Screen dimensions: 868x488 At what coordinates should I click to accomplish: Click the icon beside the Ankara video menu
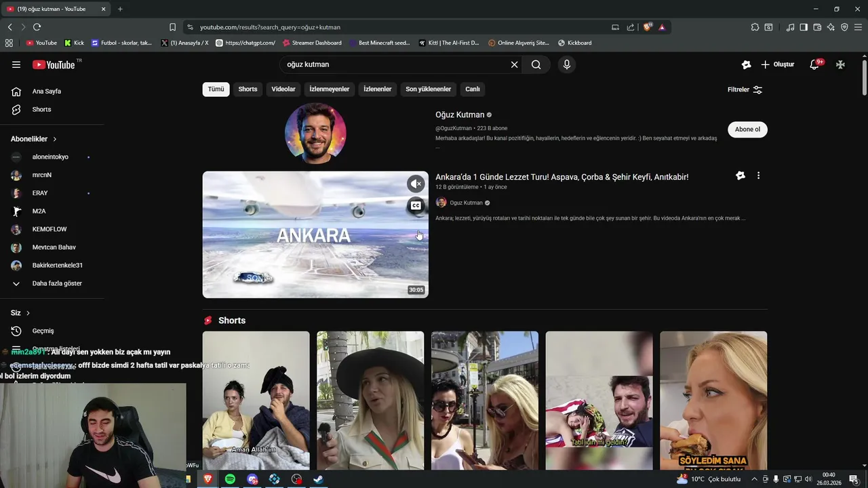741,176
